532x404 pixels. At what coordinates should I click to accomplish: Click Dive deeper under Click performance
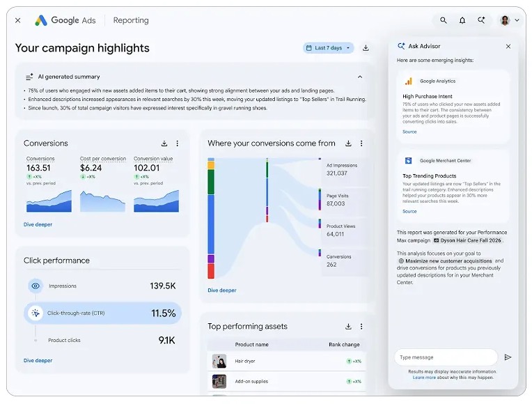pos(38,361)
